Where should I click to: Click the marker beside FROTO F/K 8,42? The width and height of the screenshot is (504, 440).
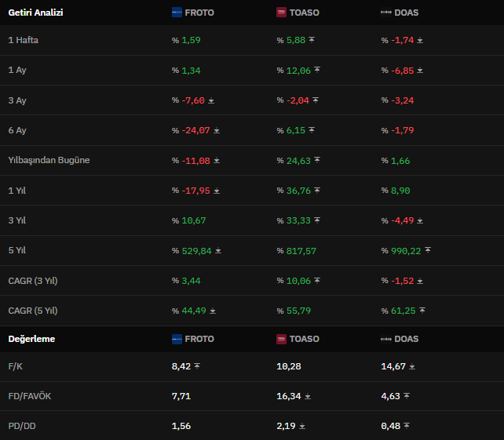pos(197,365)
